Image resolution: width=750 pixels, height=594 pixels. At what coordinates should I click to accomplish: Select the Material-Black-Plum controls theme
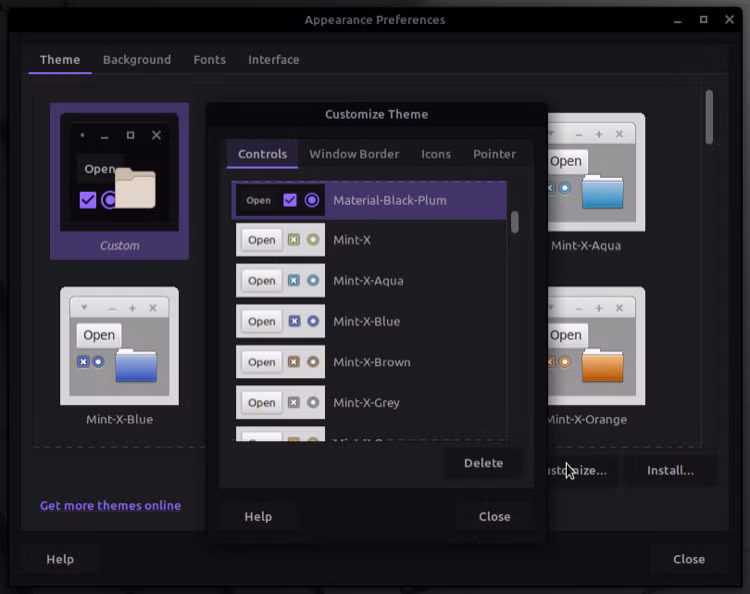(369, 200)
